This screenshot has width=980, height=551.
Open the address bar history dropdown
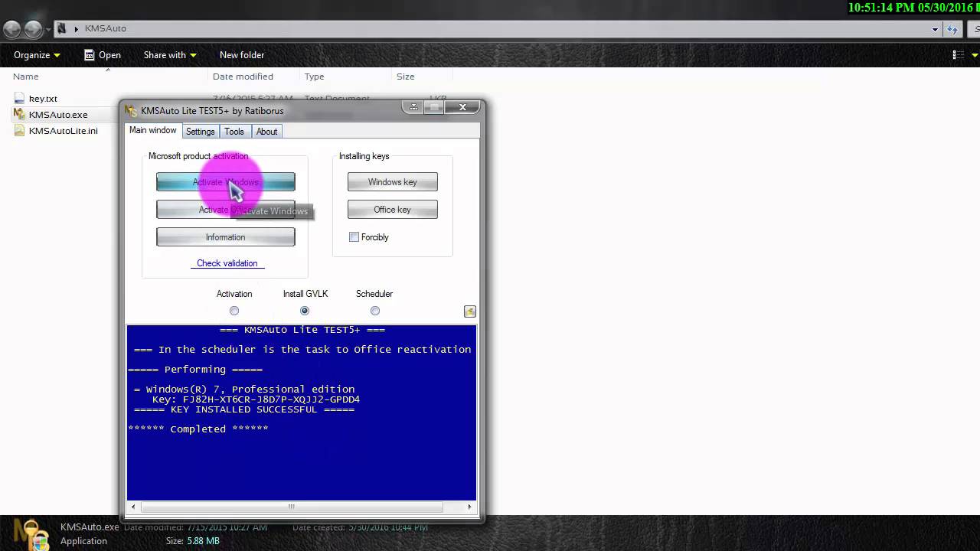tap(935, 29)
